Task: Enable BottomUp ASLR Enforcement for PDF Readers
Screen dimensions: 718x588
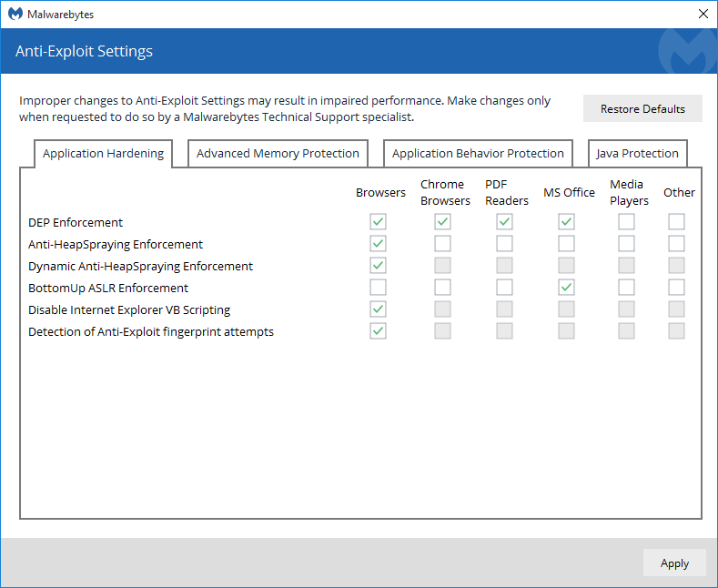Action: coord(504,288)
